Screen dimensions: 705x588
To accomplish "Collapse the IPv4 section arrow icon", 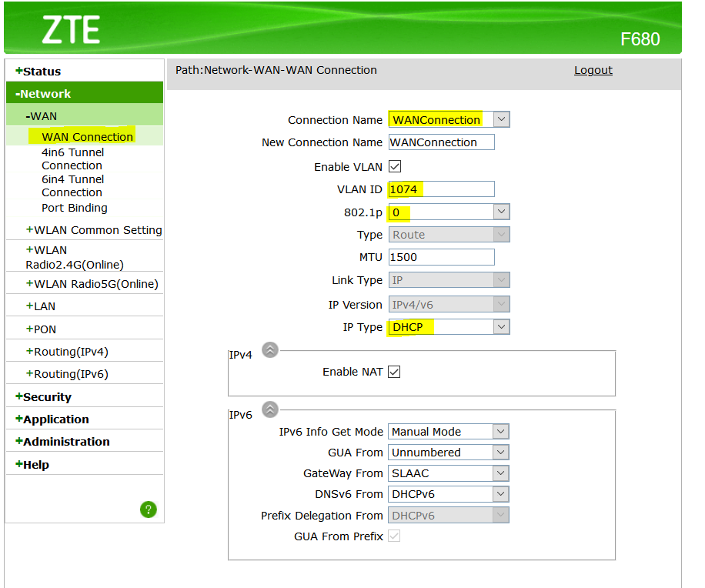I will click(270, 349).
